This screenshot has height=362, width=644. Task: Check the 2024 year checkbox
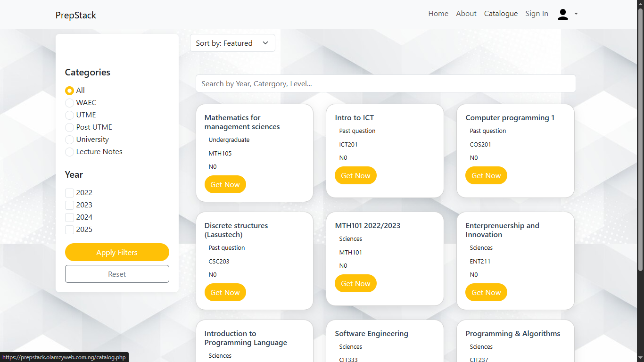69,217
